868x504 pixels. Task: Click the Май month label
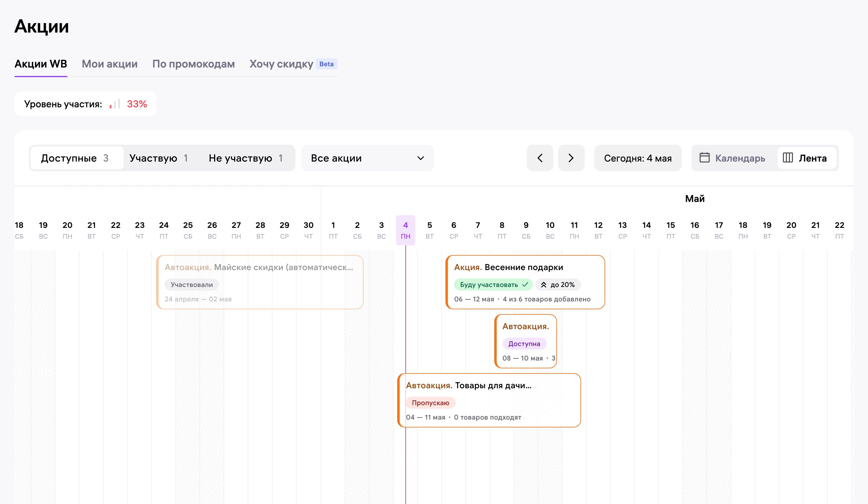point(695,199)
